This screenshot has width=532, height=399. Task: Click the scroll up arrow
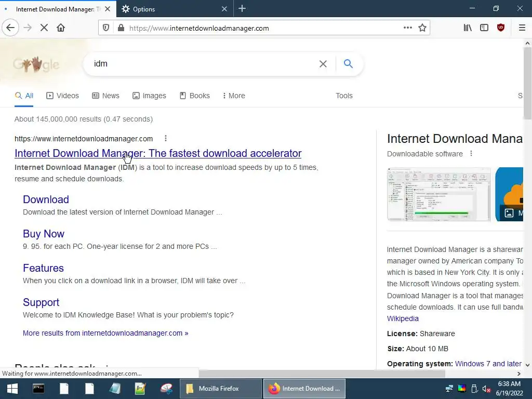[x=527, y=43]
